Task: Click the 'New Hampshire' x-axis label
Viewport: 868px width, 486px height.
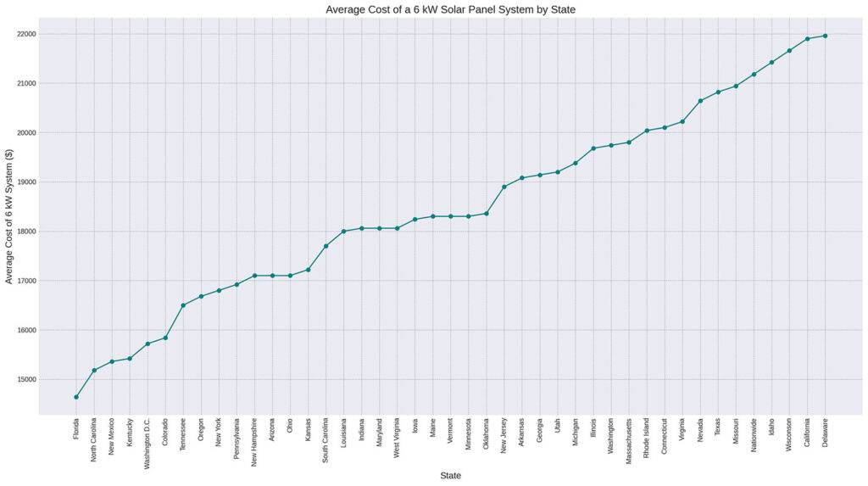Action: pyautogui.click(x=254, y=443)
